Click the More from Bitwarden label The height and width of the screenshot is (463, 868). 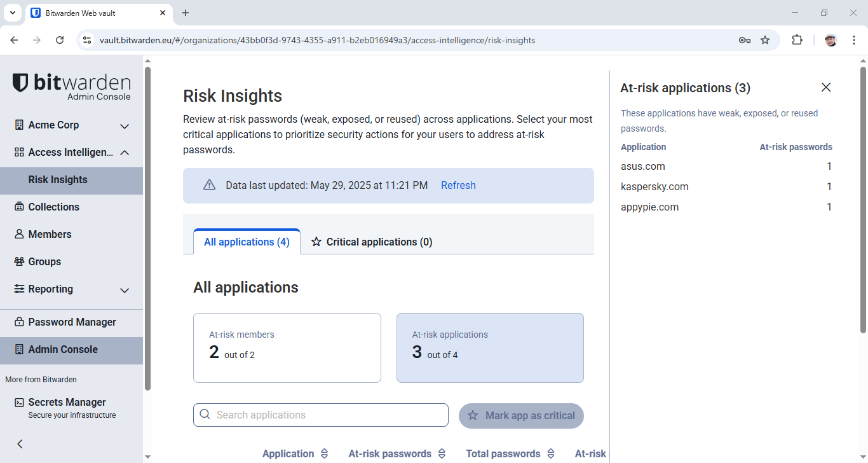(x=41, y=380)
